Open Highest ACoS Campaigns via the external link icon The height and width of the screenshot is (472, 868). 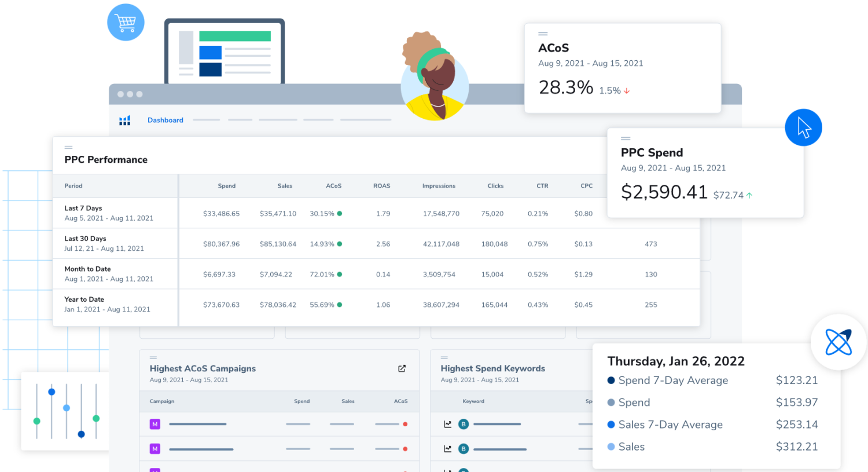[x=401, y=368]
